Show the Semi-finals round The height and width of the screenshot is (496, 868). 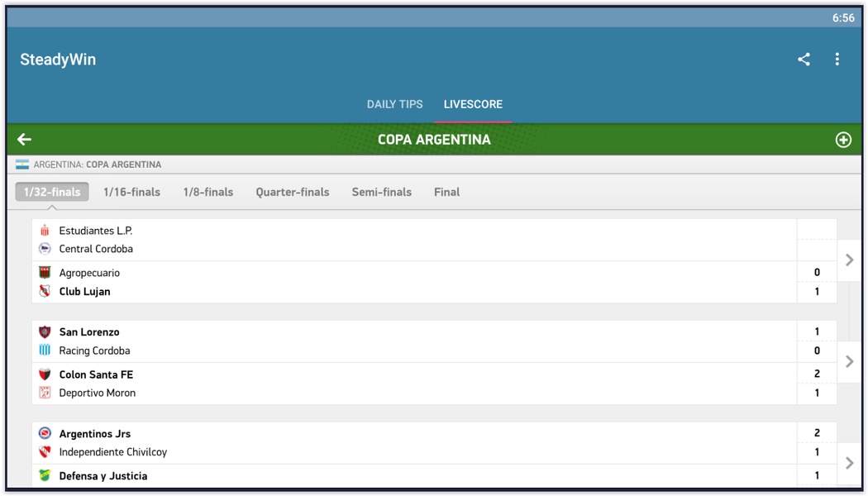[x=381, y=192]
